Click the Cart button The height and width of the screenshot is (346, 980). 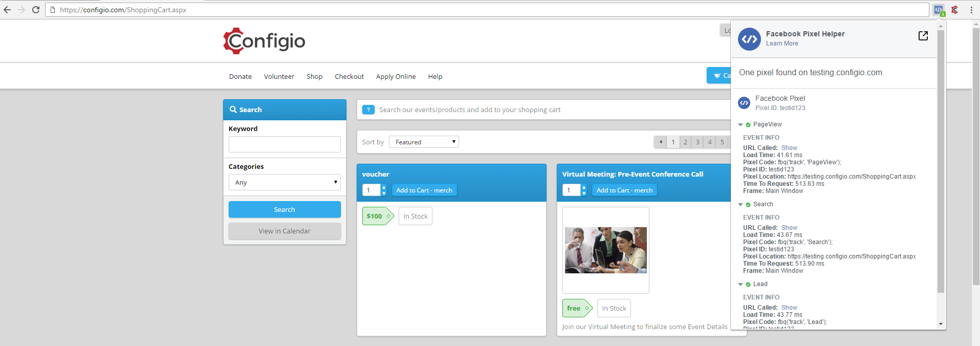click(718, 75)
